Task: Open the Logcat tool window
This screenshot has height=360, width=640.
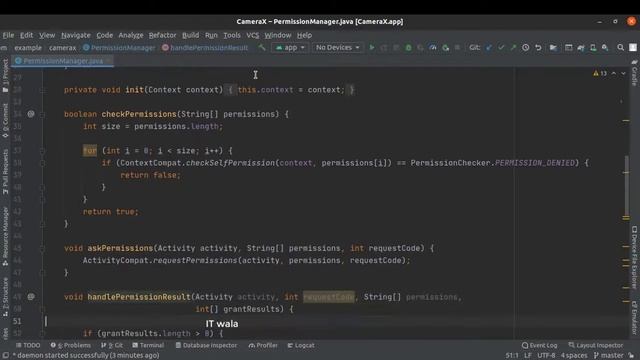Action: 301,345
